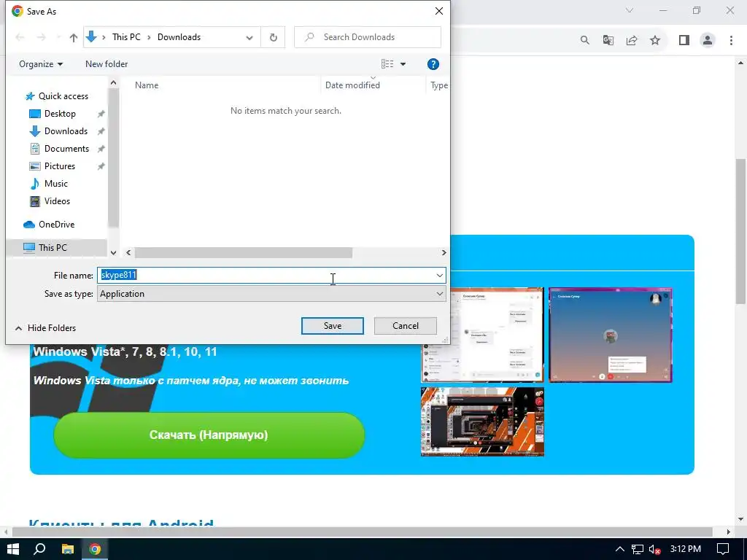
Task: Click the Forward arrow in Save As dialog
Action: (42, 38)
